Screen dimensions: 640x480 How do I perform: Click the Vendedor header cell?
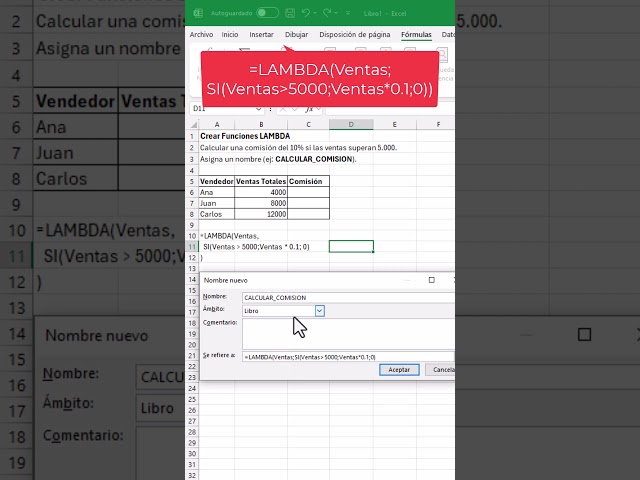coord(217,181)
